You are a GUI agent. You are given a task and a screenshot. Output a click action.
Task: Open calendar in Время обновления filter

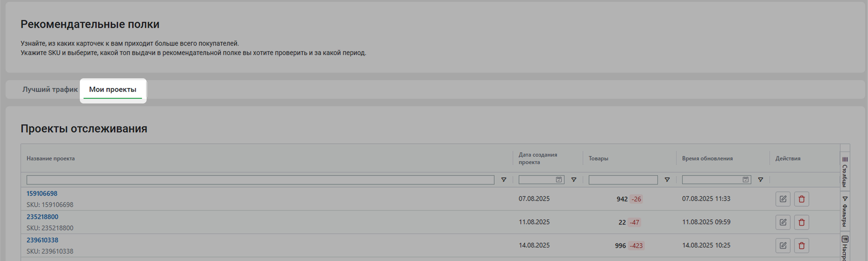pos(745,180)
